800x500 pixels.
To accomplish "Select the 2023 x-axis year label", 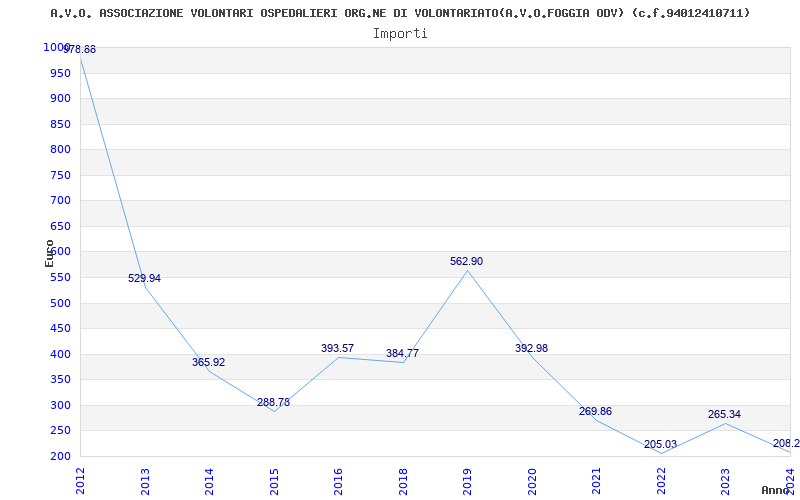I will pos(726,481).
